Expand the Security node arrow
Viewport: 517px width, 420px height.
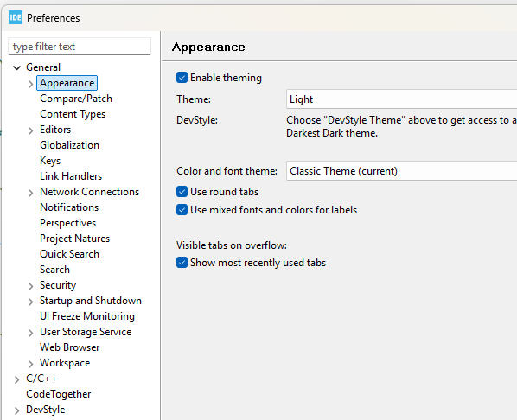[x=30, y=286]
